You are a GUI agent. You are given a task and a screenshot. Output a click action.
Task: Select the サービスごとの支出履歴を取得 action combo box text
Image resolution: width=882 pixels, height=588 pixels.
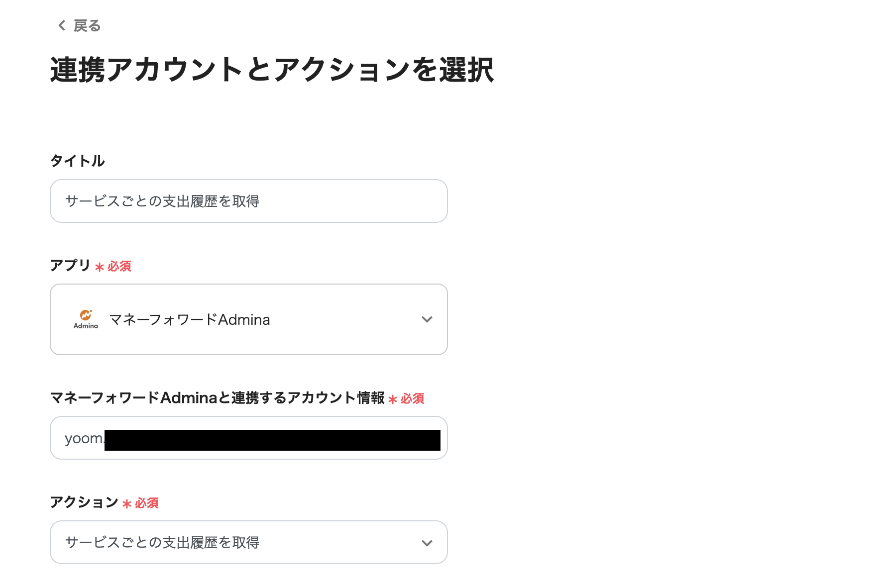pos(162,542)
